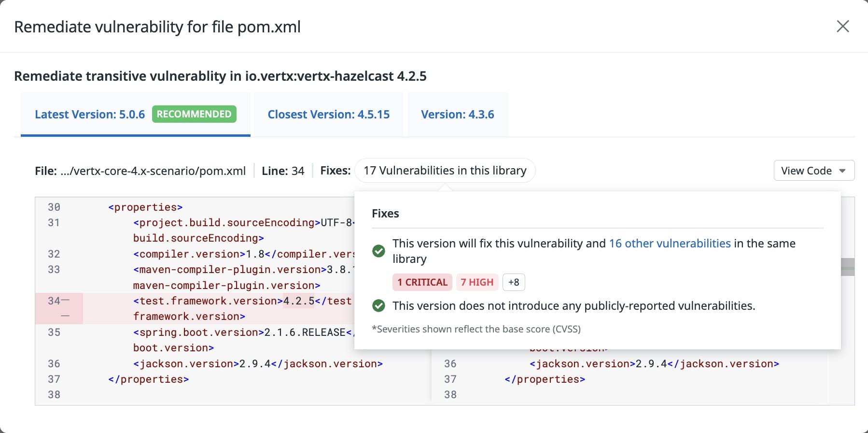Select the Latest Version: 5.0.6 tab
The width and height of the screenshot is (868, 433).
135,114
